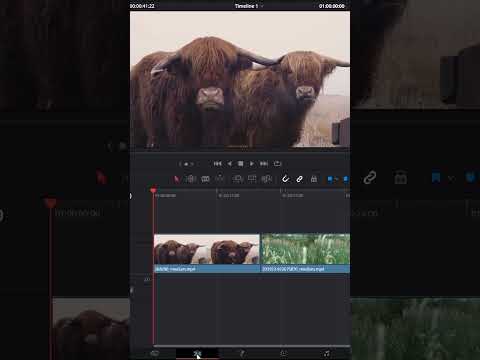480x360 pixels.
Task: Switch to the Media page tab
Action: [155, 354]
